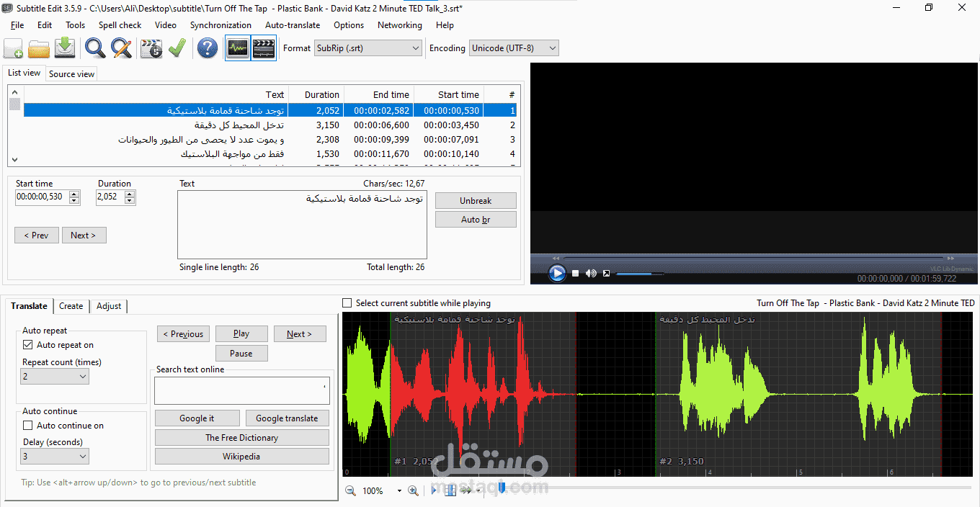Click the Google translate button
This screenshot has height=507, width=980.
pyautogui.click(x=287, y=418)
